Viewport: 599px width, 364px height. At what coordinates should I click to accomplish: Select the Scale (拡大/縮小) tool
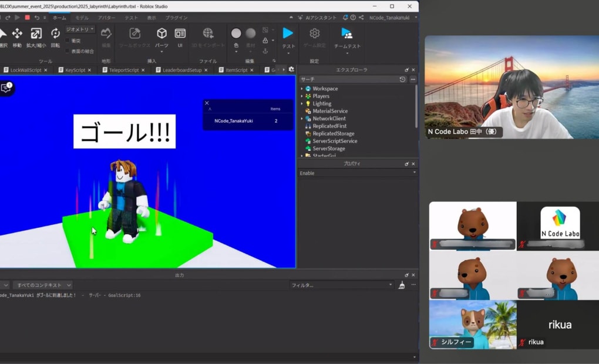[36, 33]
